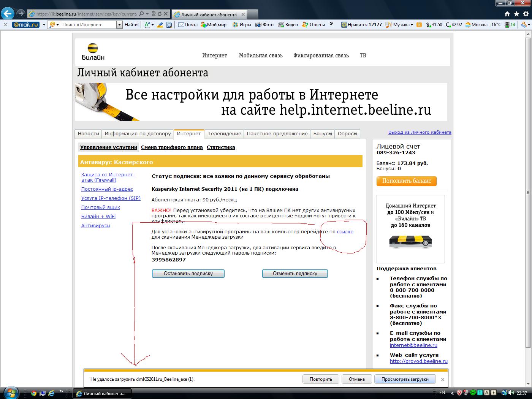532x399 pixels.
Task: Click the Просмотреть загрузки button
Action: coord(405,379)
